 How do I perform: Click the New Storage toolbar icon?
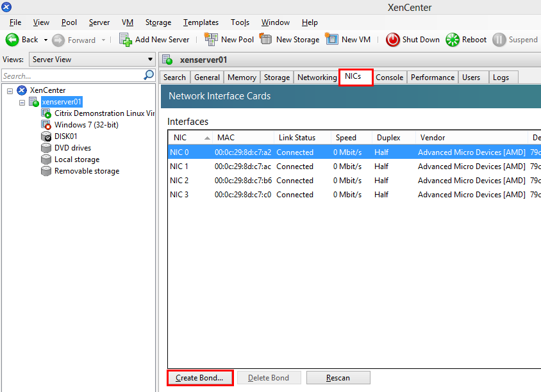pos(266,40)
